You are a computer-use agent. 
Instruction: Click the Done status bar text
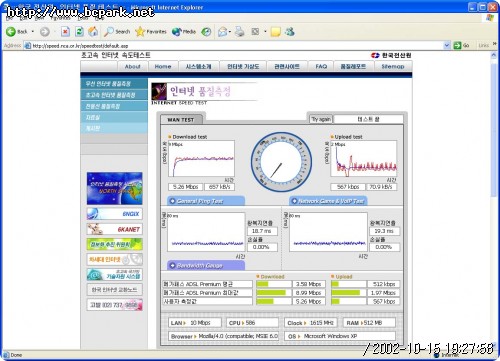click(16, 355)
